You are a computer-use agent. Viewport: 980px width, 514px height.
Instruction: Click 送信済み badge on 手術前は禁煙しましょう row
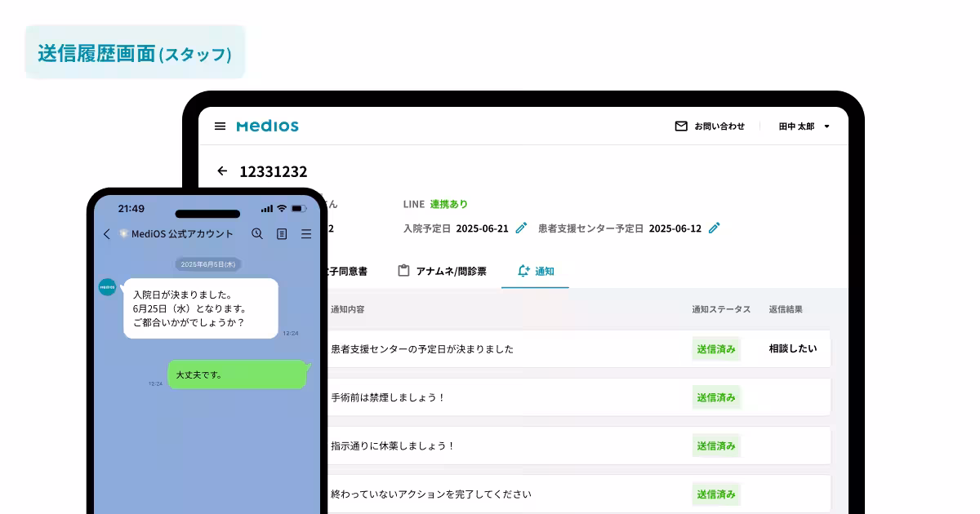pos(716,397)
